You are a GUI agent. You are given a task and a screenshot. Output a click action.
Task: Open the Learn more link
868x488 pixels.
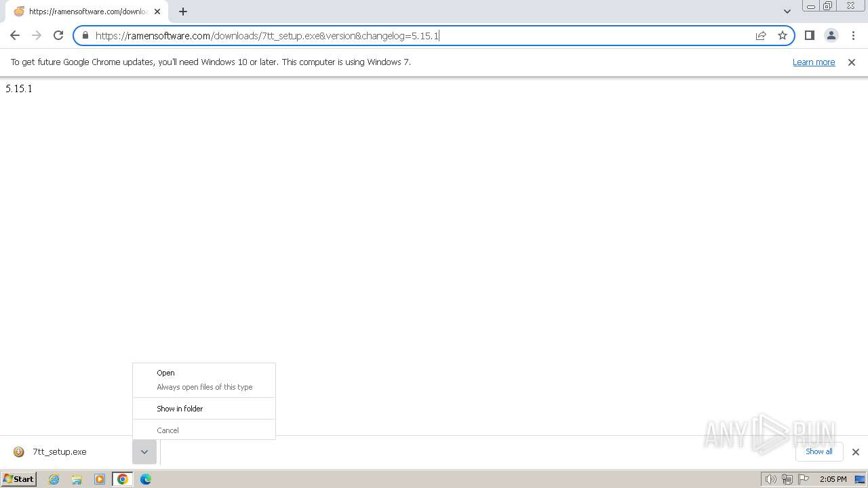click(814, 62)
